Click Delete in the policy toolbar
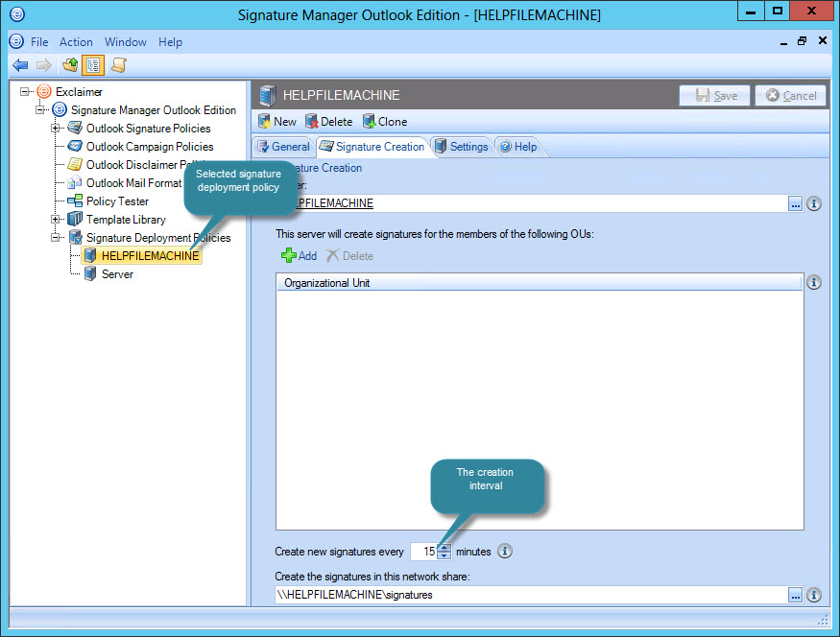 [329, 122]
